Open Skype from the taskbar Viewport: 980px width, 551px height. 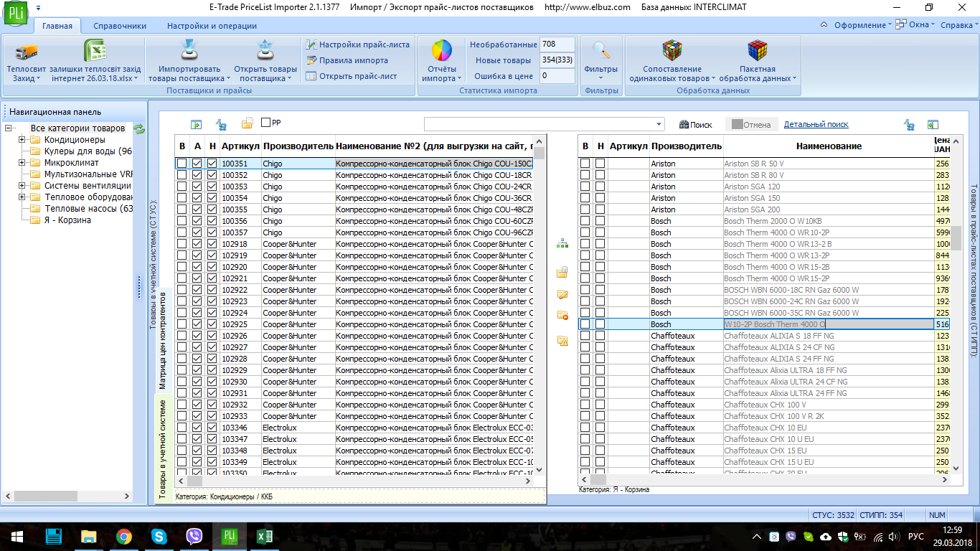coord(159,536)
